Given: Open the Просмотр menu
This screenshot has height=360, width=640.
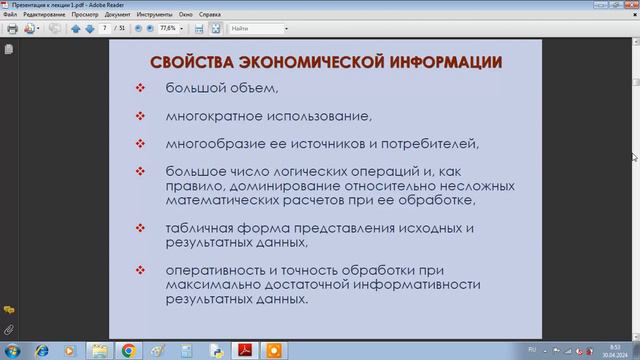Looking at the screenshot, I should pyautogui.click(x=85, y=14).
